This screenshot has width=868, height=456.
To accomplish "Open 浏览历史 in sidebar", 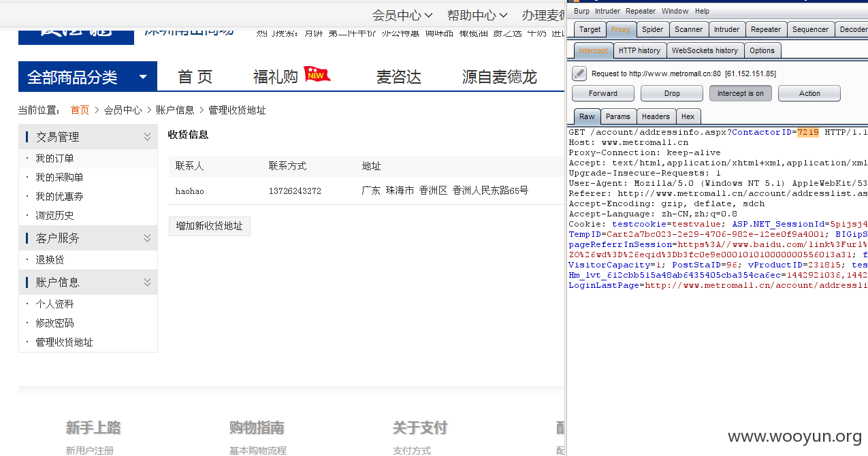I will [55, 215].
